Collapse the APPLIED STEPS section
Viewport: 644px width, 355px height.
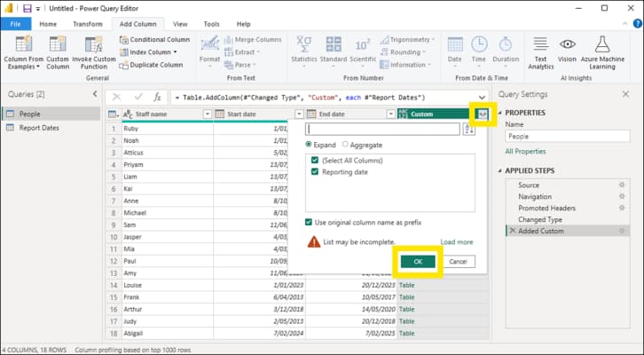(x=500, y=170)
